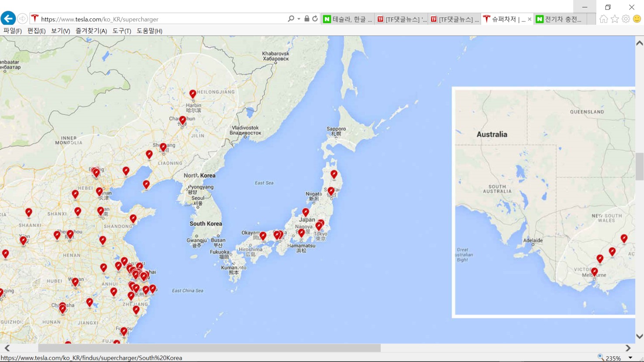644x362 pixels.
Task: Click the browser back arrow button
Action: click(8, 19)
